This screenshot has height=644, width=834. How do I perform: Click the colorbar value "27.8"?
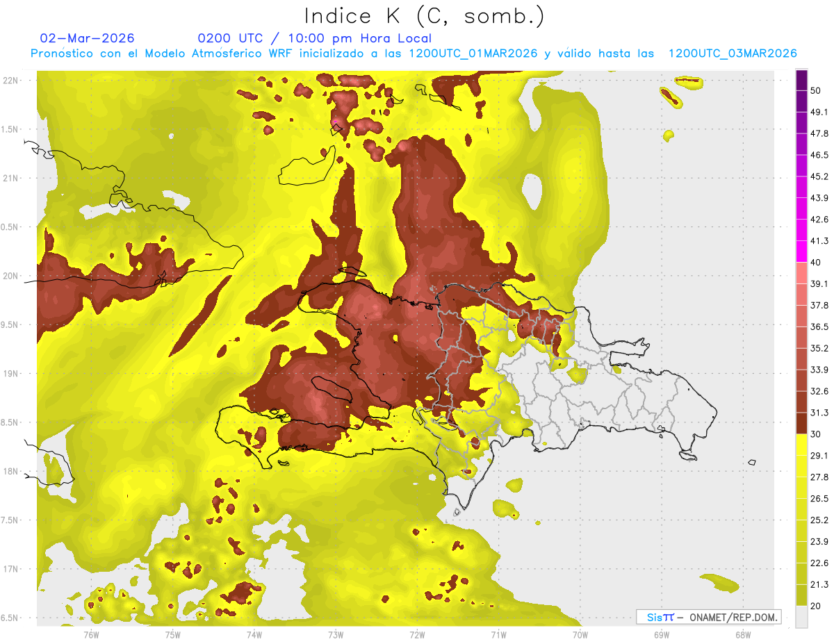click(820, 477)
